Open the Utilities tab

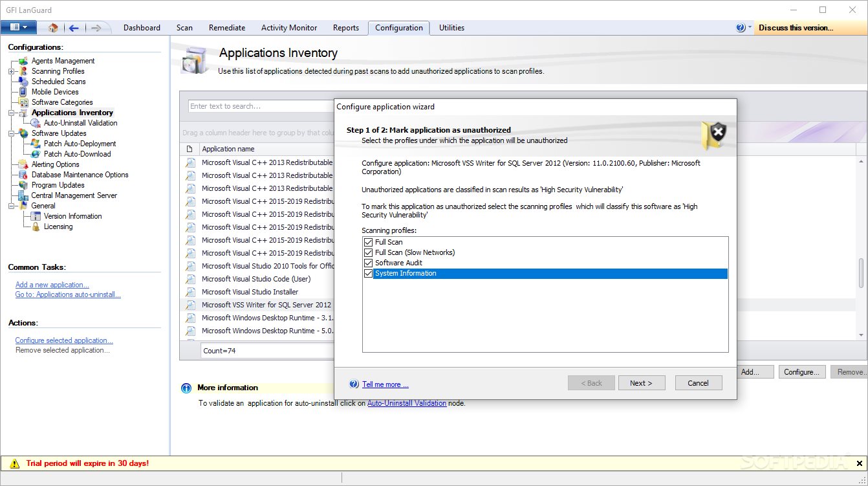click(x=451, y=28)
